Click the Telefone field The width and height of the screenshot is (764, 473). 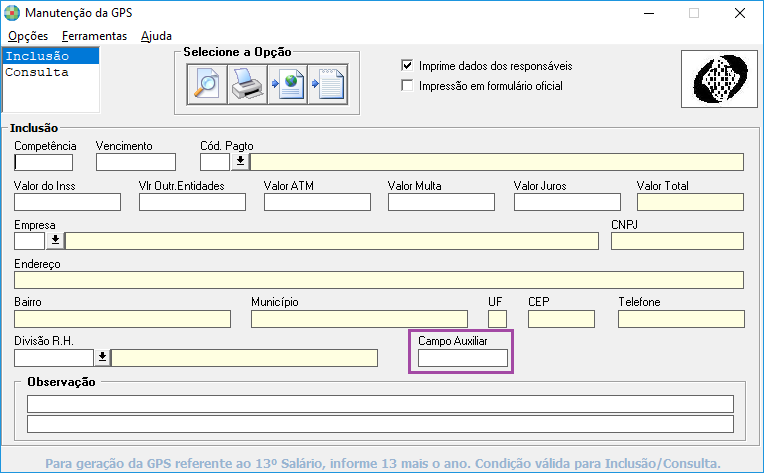(x=681, y=319)
